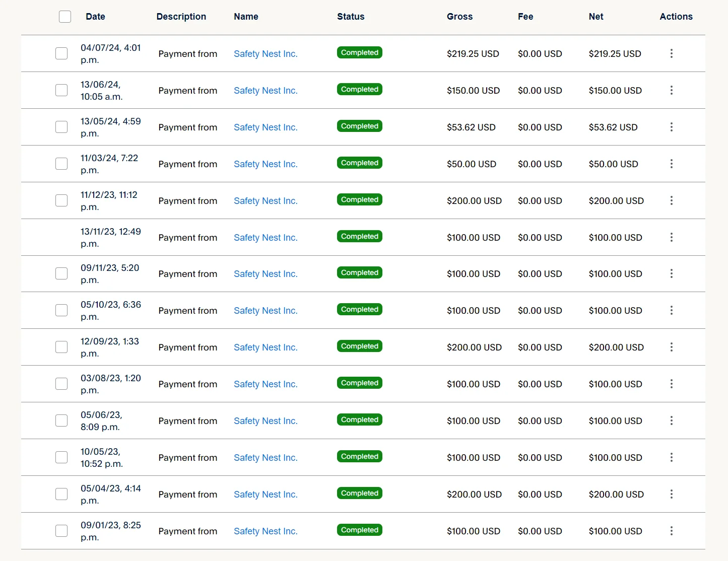The image size is (728, 561).
Task: Click the Fee column header
Action: (525, 17)
